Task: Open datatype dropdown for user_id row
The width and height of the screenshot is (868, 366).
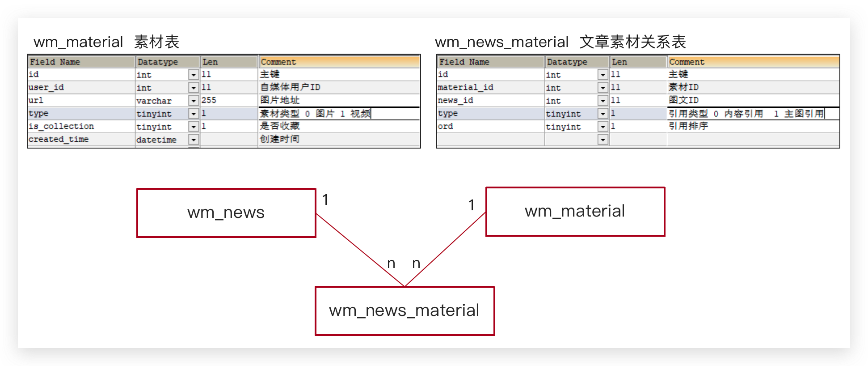Action: click(194, 88)
